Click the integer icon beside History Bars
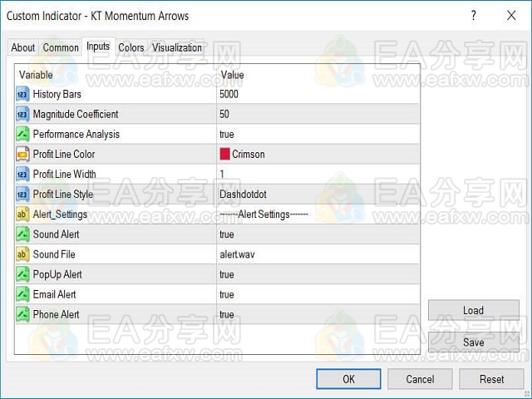This screenshot has height=399, width=532. tap(22, 94)
